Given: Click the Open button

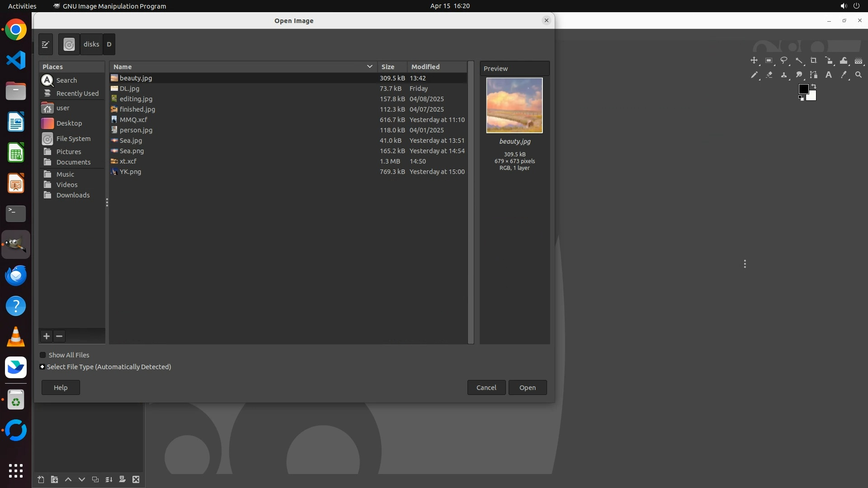Looking at the screenshot, I should (527, 388).
